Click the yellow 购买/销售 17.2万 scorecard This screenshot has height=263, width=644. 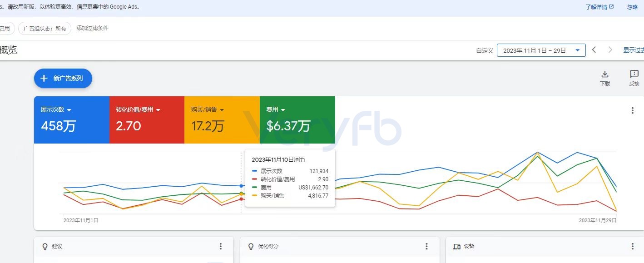(x=222, y=120)
